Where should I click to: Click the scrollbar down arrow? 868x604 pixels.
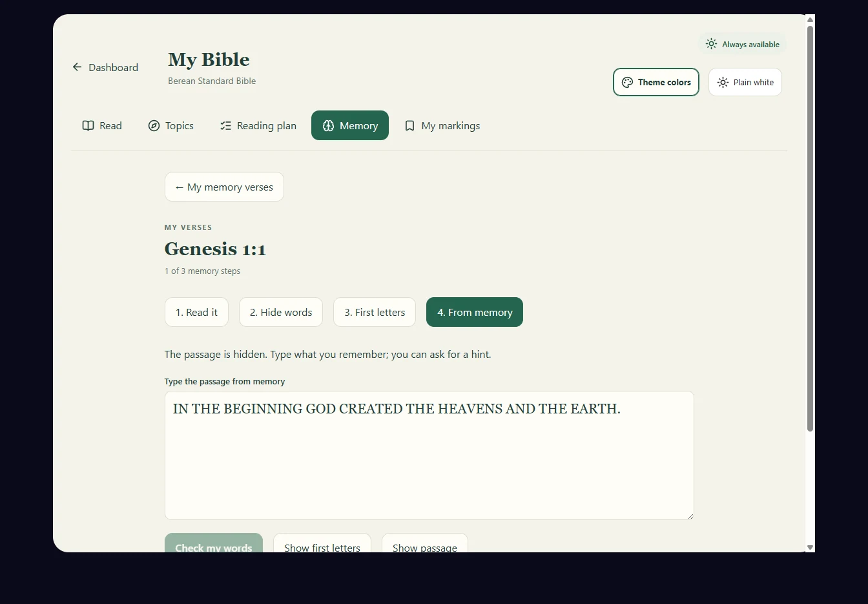(810, 547)
